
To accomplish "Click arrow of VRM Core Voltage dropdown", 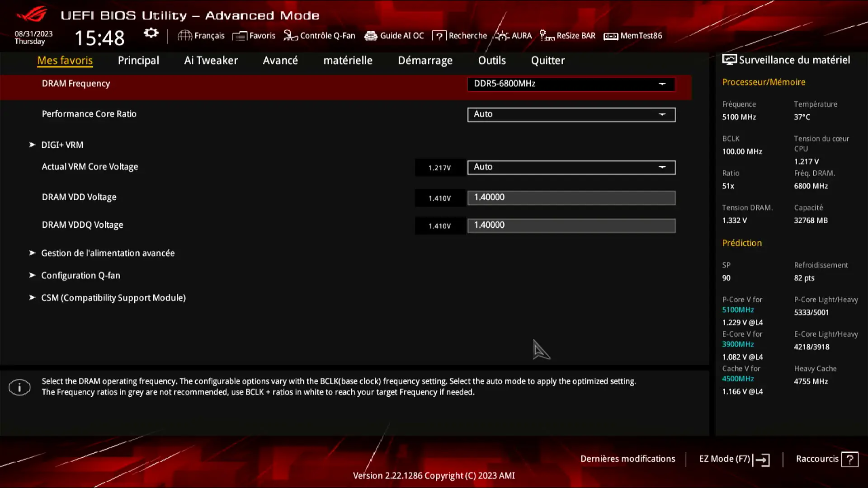I will [662, 167].
